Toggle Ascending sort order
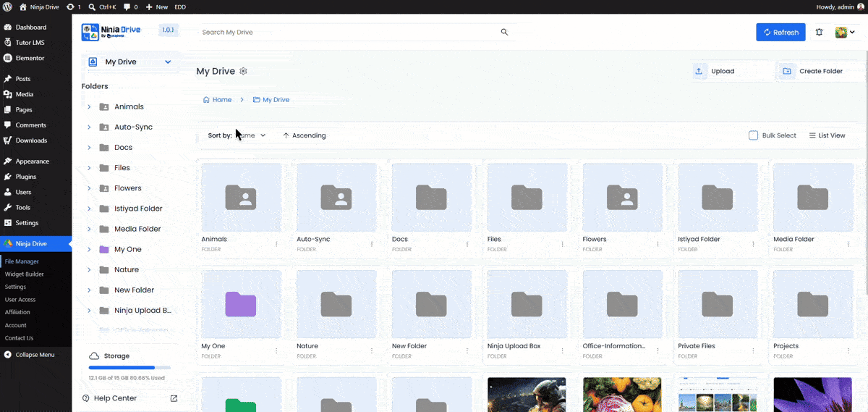868x412 pixels. pos(305,135)
